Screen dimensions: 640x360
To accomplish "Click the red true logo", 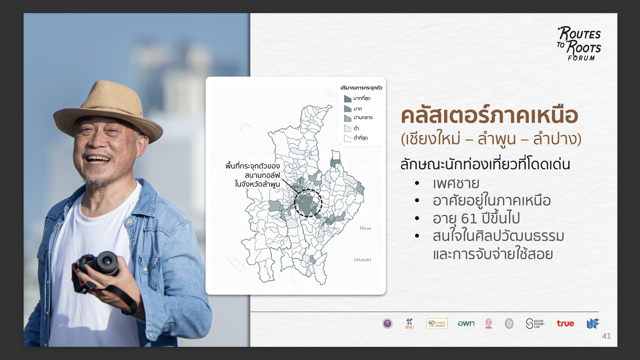I will 565,323.
